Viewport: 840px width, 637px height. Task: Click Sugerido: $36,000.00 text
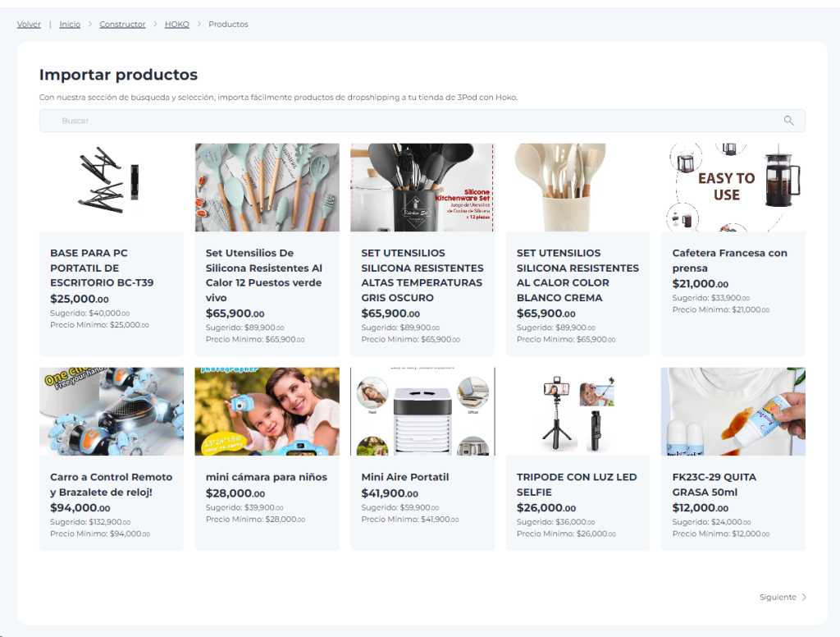click(555, 522)
